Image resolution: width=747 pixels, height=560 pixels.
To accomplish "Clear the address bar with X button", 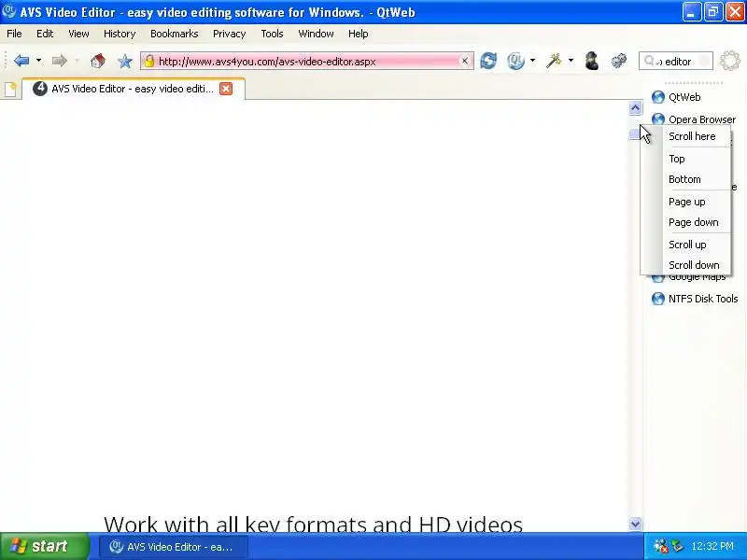I will pos(464,61).
